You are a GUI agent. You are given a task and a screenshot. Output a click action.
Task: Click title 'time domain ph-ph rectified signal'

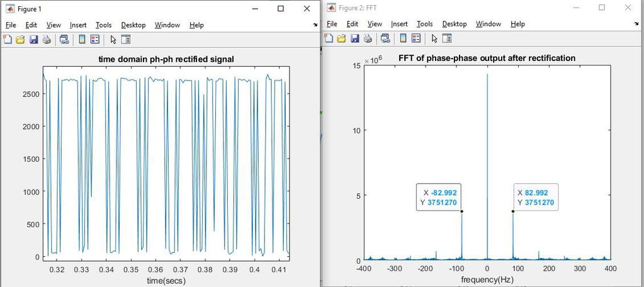(x=166, y=59)
